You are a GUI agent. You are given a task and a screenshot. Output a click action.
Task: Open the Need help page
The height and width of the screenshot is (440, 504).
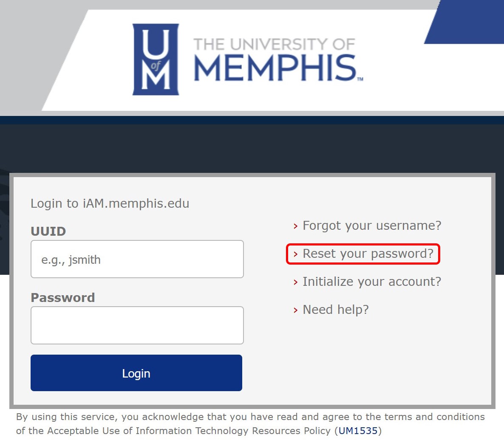335,310
